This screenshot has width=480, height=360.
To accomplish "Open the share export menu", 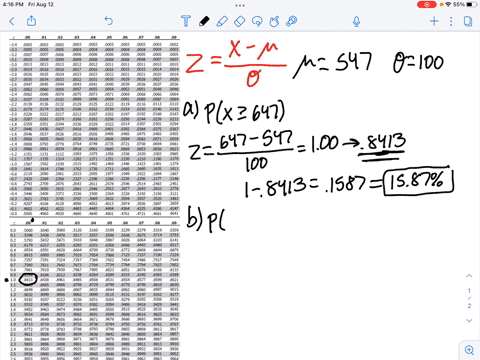I will [31, 21].
